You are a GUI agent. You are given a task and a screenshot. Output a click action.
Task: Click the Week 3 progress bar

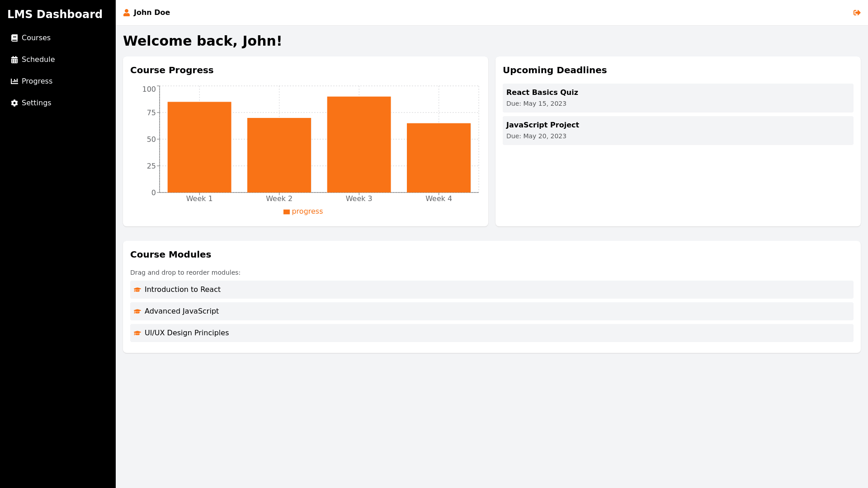pyautogui.click(x=359, y=145)
